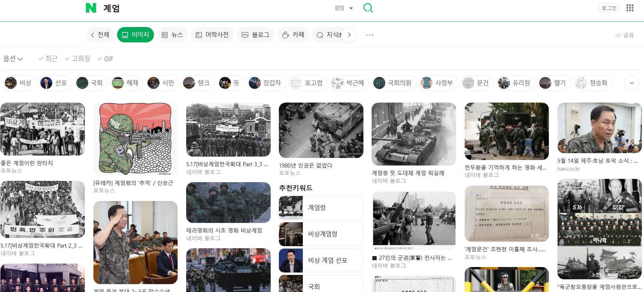Select recommended keyword 비상계엄령
644x292 pixels.
click(321, 234)
